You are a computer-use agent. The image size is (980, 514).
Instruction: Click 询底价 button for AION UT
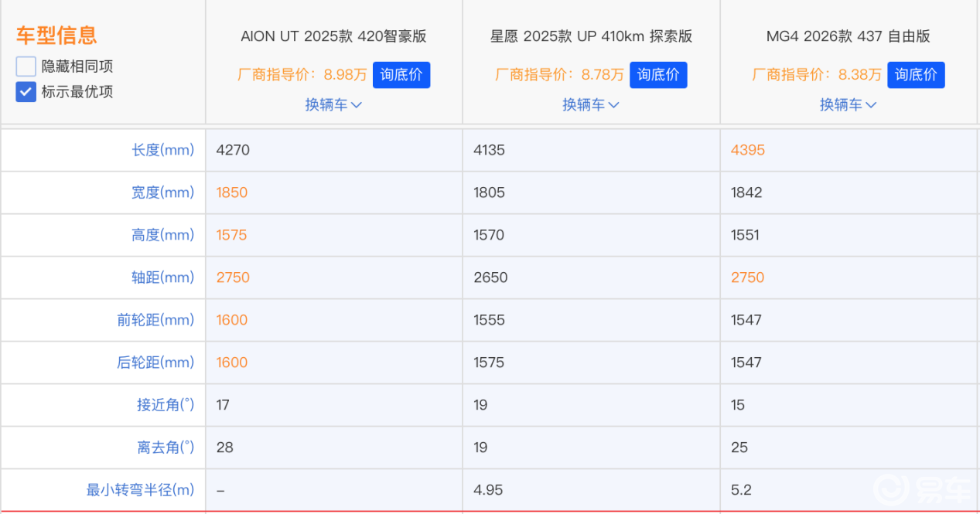pyautogui.click(x=401, y=75)
